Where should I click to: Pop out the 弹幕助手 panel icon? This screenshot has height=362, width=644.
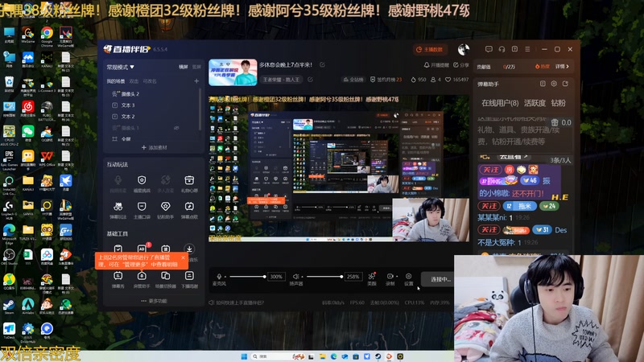tap(566, 84)
